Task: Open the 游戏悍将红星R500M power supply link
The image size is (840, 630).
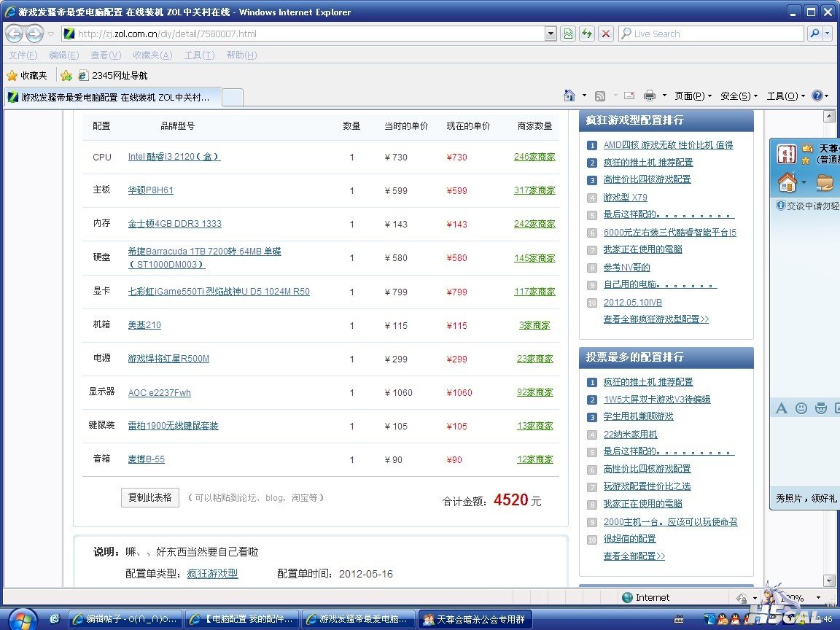Action: 168,359
